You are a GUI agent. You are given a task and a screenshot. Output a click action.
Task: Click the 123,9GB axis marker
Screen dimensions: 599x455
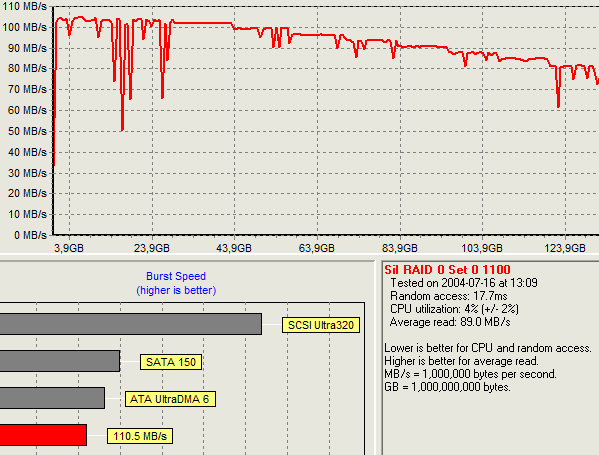[x=565, y=248]
